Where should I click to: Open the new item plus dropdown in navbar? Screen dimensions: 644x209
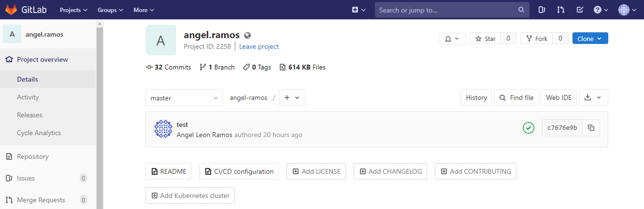click(x=358, y=10)
